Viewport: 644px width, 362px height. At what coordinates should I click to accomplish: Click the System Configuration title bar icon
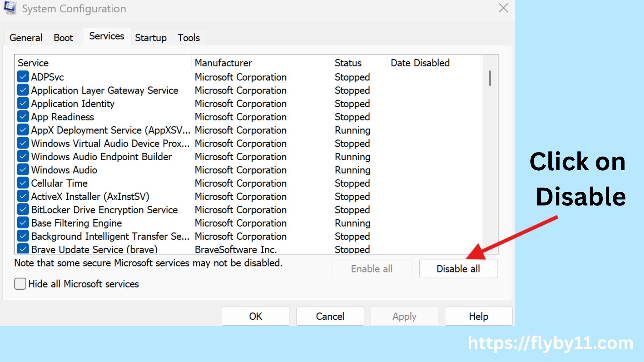pyautogui.click(x=9, y=8)
